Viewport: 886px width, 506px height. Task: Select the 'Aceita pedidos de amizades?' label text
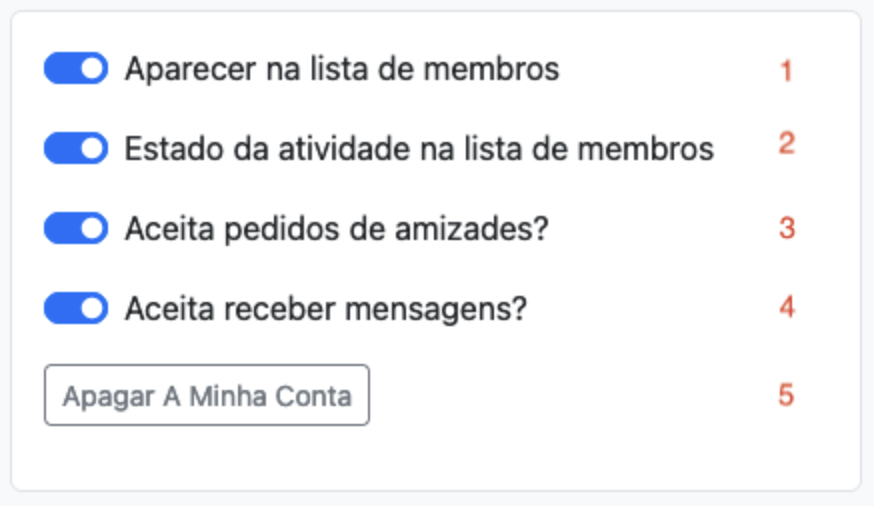[337, 230]
